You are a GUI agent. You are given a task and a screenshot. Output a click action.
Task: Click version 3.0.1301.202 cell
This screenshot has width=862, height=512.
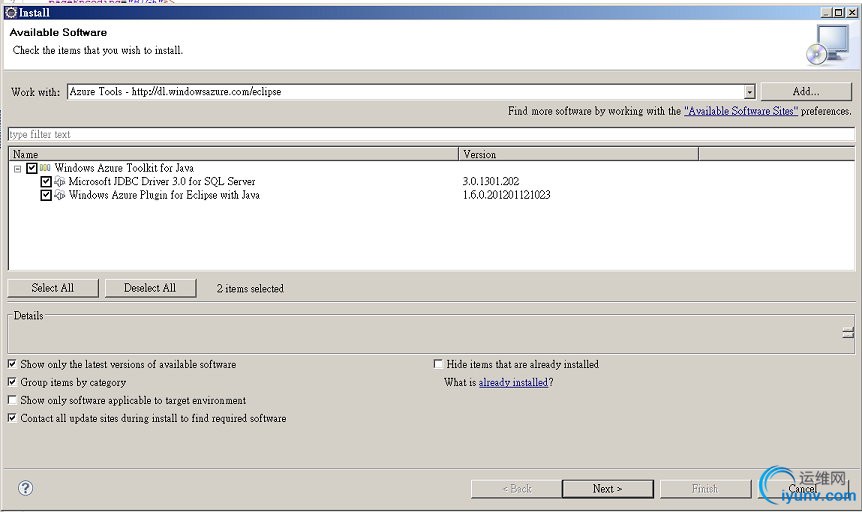[491, 181]
